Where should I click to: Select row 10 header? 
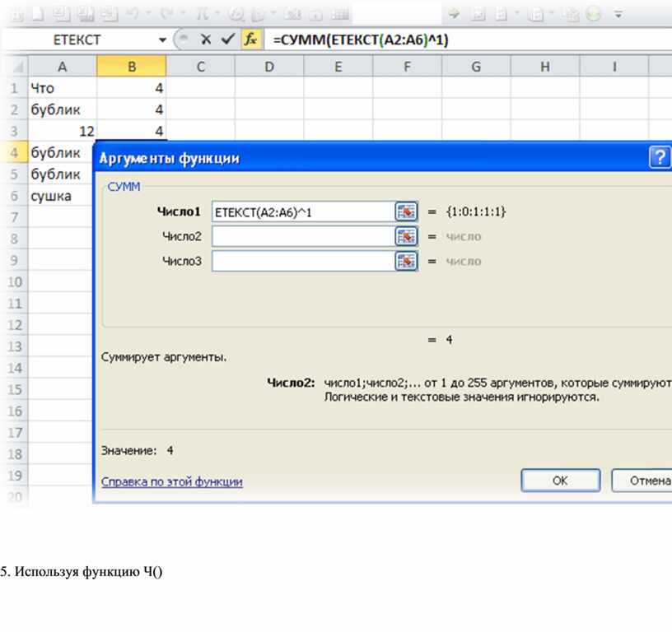[14, 281]
